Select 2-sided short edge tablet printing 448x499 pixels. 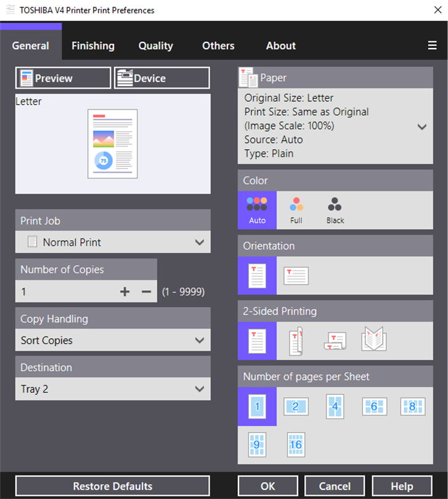point(335,341)
